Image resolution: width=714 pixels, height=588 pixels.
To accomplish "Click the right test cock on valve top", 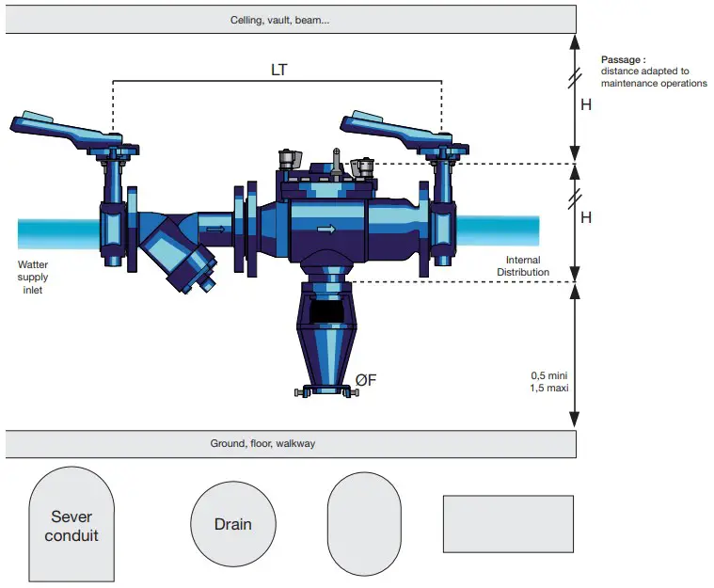I will point(362,167).
